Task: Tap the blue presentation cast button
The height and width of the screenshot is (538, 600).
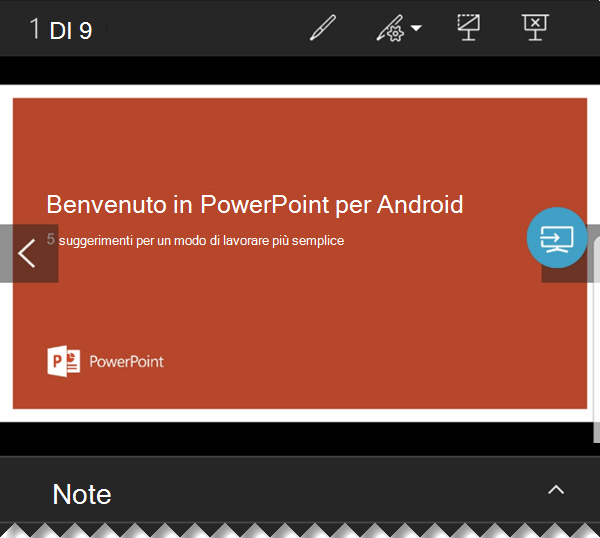Action: tap(557, 238)
